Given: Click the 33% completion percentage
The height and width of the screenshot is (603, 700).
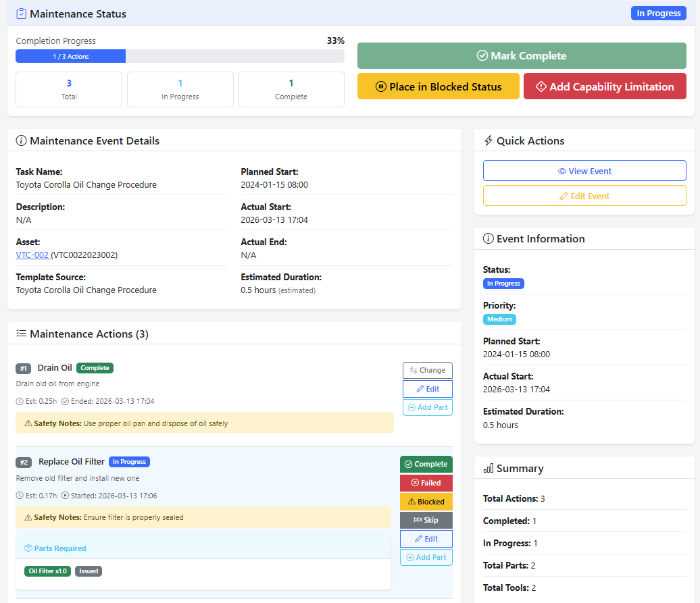Looking at the screenshot, I should point(336,41).
